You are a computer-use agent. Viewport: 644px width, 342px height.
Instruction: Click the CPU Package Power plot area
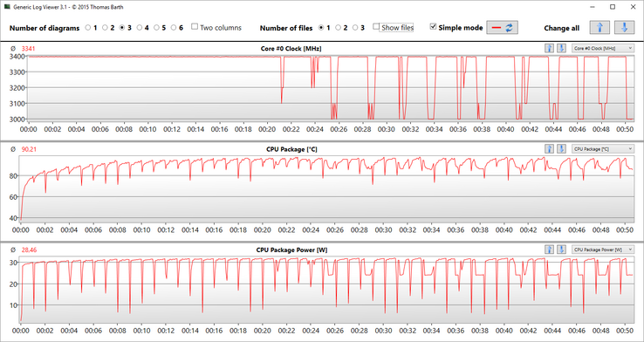point(327,290)
